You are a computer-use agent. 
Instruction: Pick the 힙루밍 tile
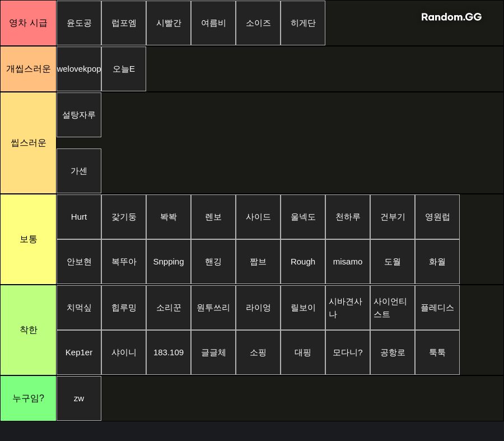pos(124,308)
